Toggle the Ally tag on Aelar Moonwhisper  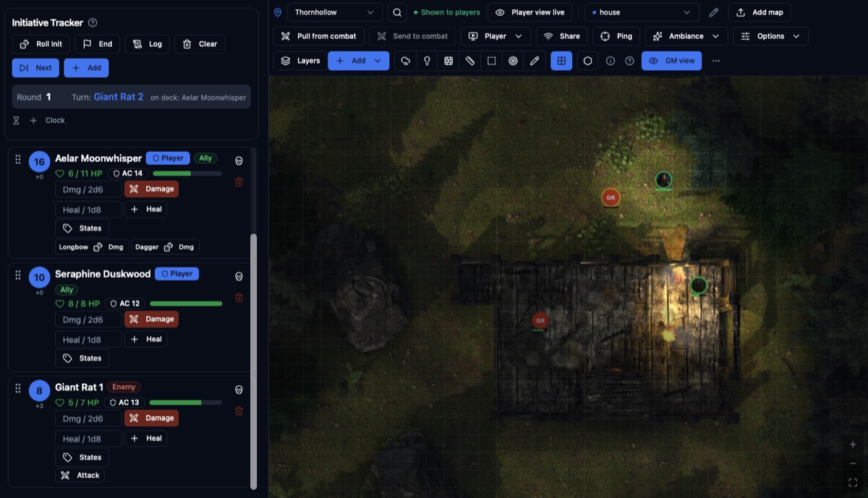tap(205, 158)
